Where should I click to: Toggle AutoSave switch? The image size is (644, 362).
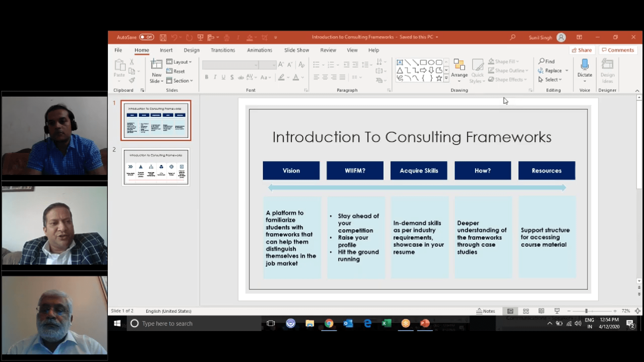(147, 37)
